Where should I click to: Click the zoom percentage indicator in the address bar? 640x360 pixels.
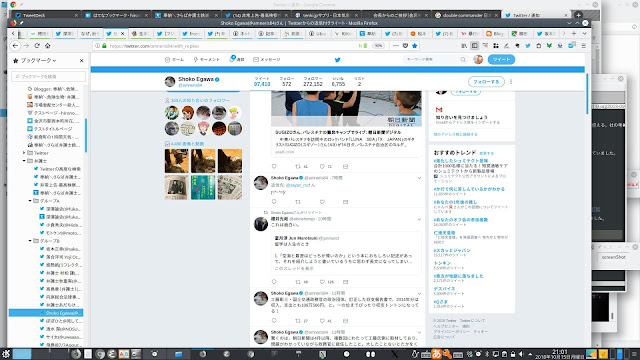(378, 46)
